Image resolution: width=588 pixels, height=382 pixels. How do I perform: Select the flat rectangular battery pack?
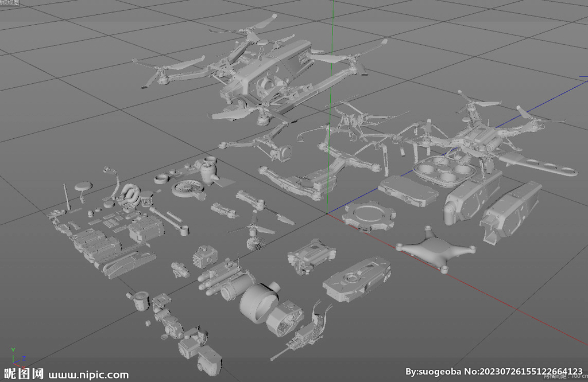[x=408, y=190]
